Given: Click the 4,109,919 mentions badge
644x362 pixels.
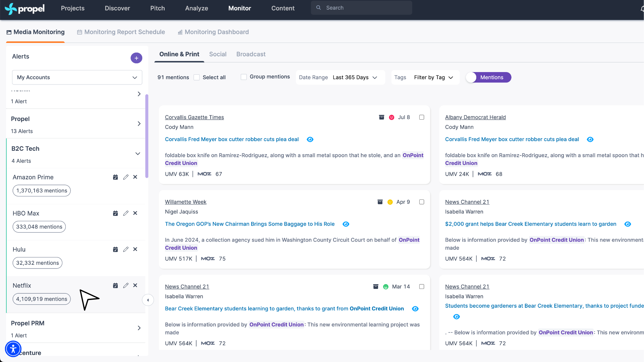Looking at the screenshot, I should click(x=42, y=299).
